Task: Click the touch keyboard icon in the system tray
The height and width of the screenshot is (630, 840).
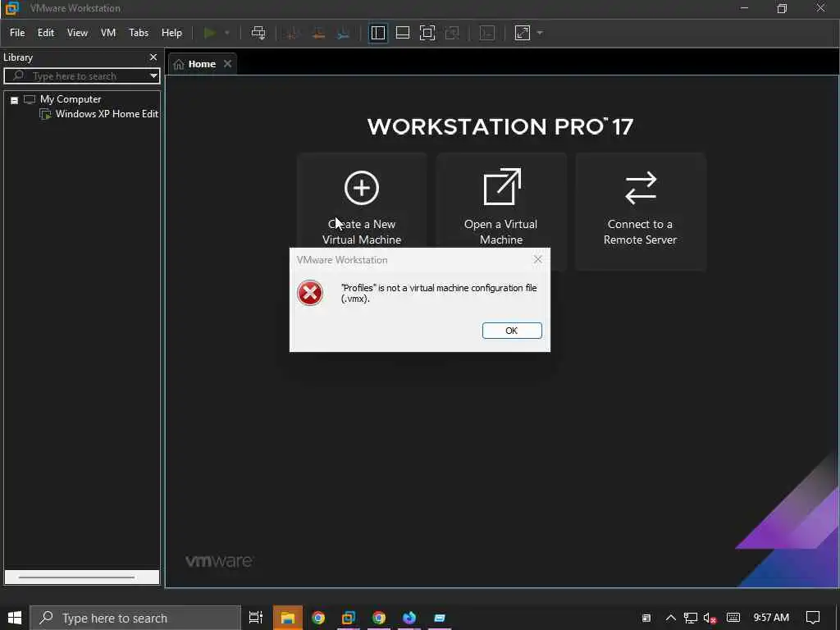Action: (733, 618)
